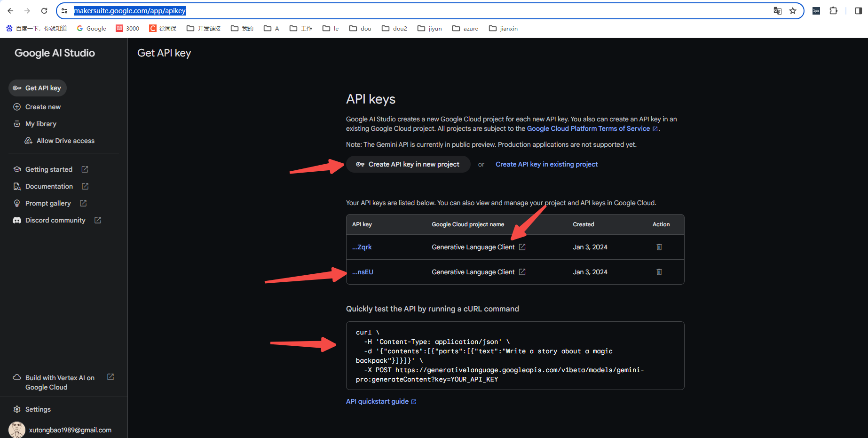Expand the 开发链接 bookmark folder
Screen dimensions: 868x438
click(x=204, y=28)
